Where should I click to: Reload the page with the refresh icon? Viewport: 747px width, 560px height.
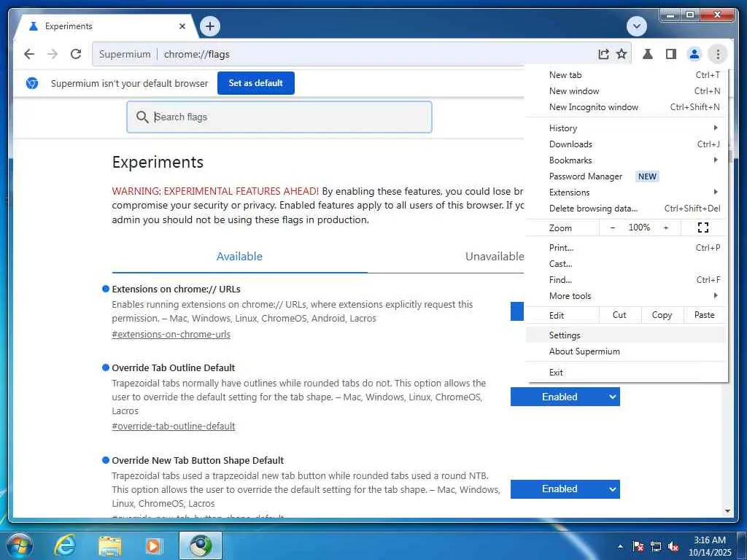pyautogui.click(x=76, y=54)
